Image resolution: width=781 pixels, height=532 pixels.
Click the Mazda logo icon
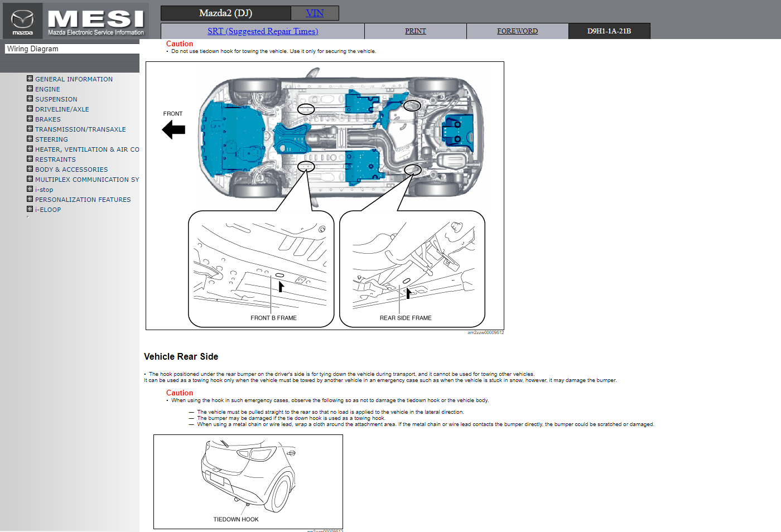point(22,21)
